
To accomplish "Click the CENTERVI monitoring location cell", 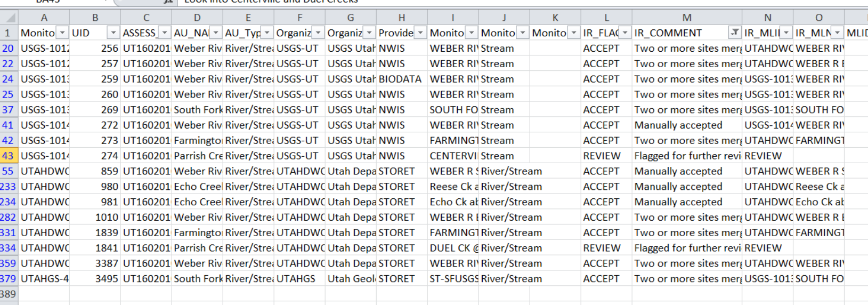I will [452, 156].
